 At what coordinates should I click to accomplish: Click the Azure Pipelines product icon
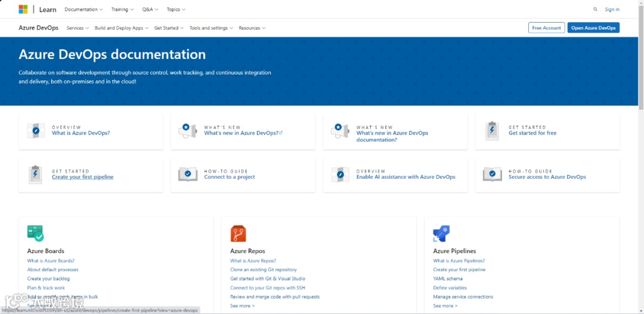click(441, 233)
